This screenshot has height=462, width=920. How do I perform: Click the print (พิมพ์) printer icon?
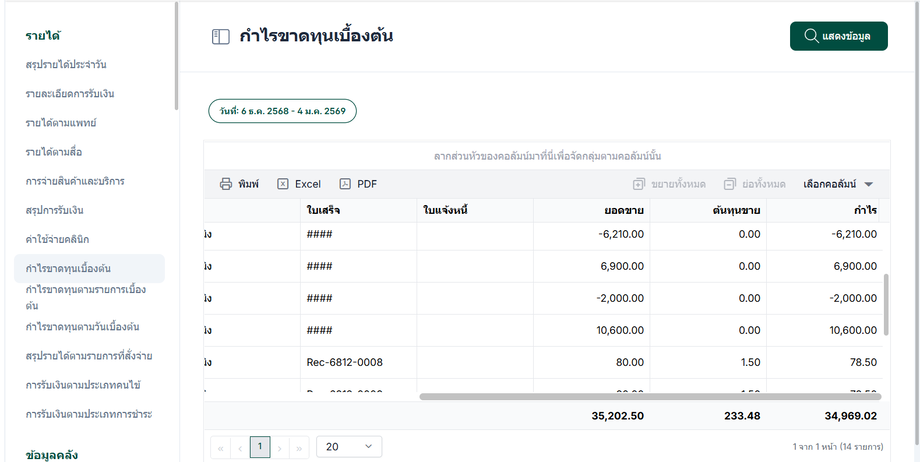226,184
